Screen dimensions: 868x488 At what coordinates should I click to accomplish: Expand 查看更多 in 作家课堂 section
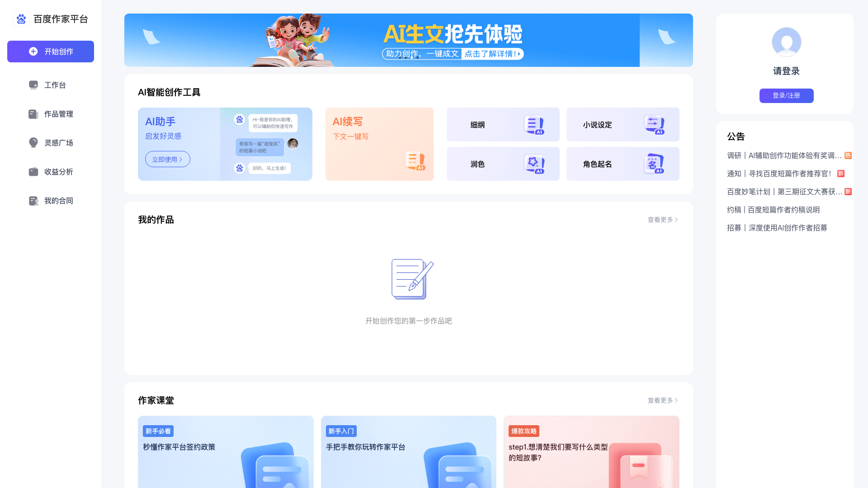[x=663, y=400]
